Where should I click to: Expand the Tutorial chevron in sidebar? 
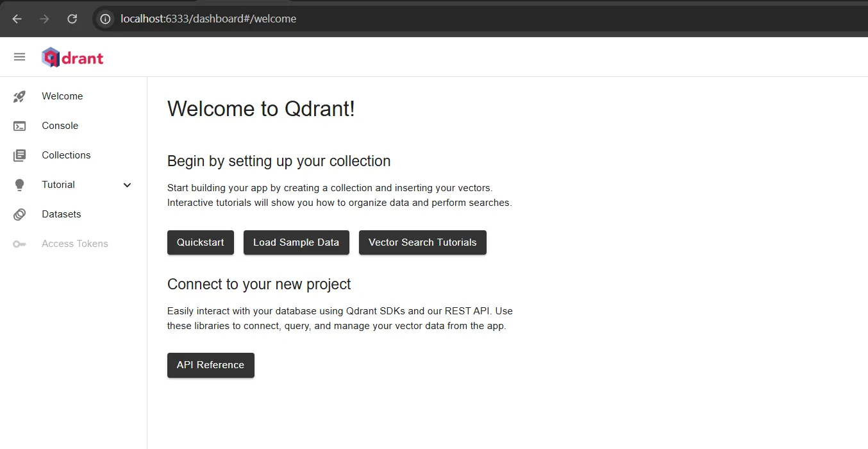click(127, 185)
